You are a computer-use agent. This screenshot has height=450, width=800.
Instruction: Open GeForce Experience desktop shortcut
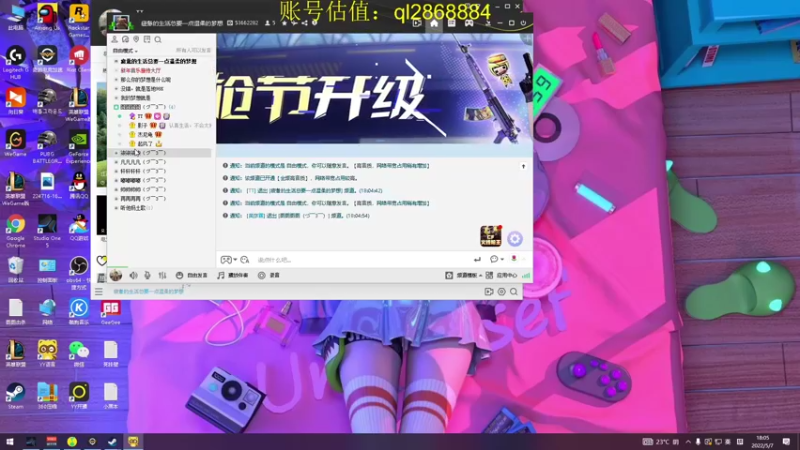point(79,147)
